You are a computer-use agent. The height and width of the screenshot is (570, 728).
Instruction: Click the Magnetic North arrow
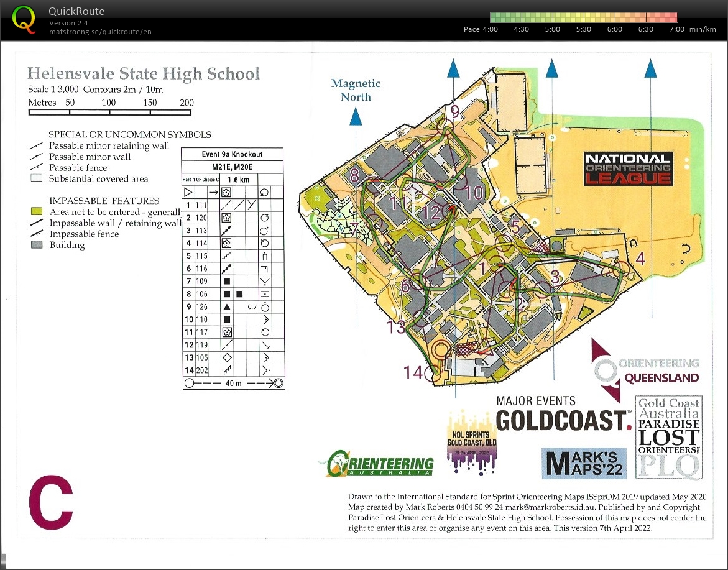click(355, 117)
